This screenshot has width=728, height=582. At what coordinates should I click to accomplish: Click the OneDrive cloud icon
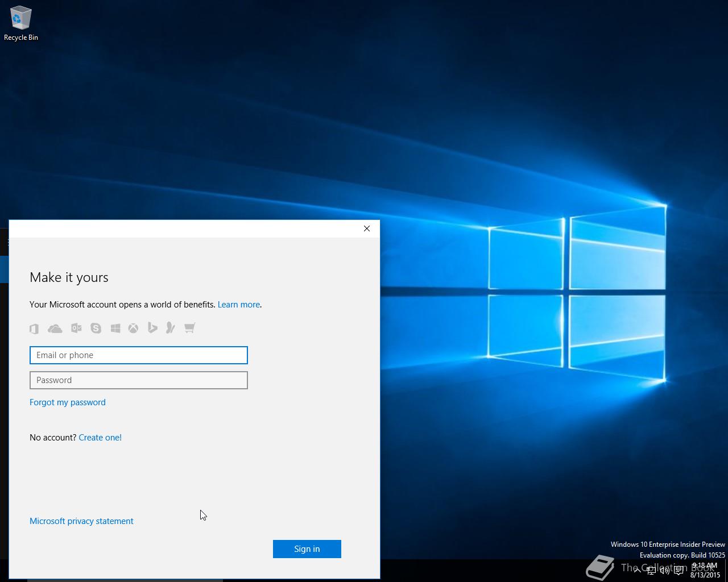pyautogui.click(x=55, y=329)
